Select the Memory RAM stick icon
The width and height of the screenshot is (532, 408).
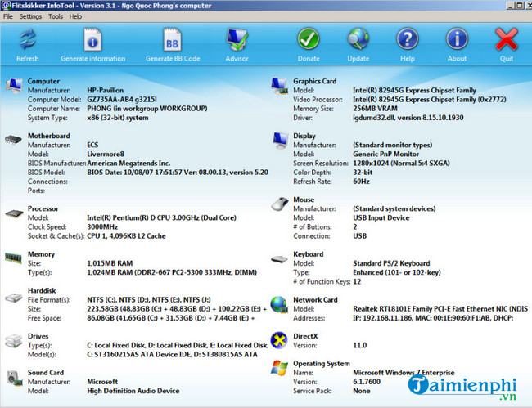(x=13, y=258)
